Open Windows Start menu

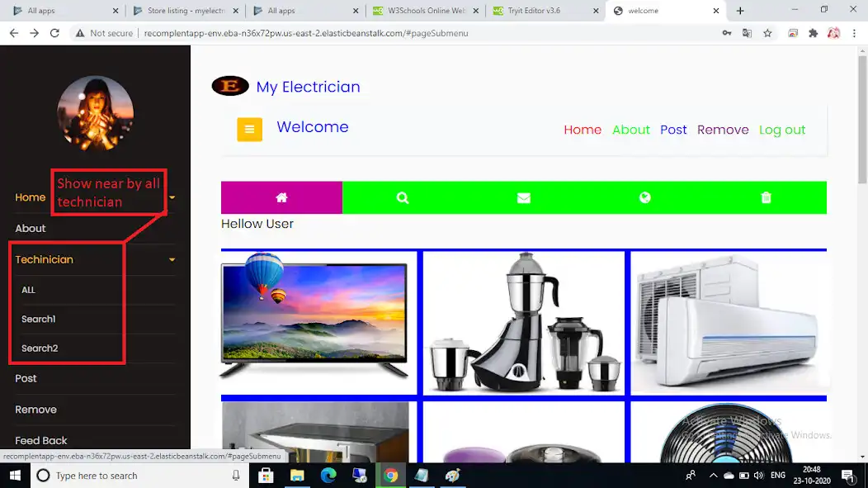click(15, 476)
